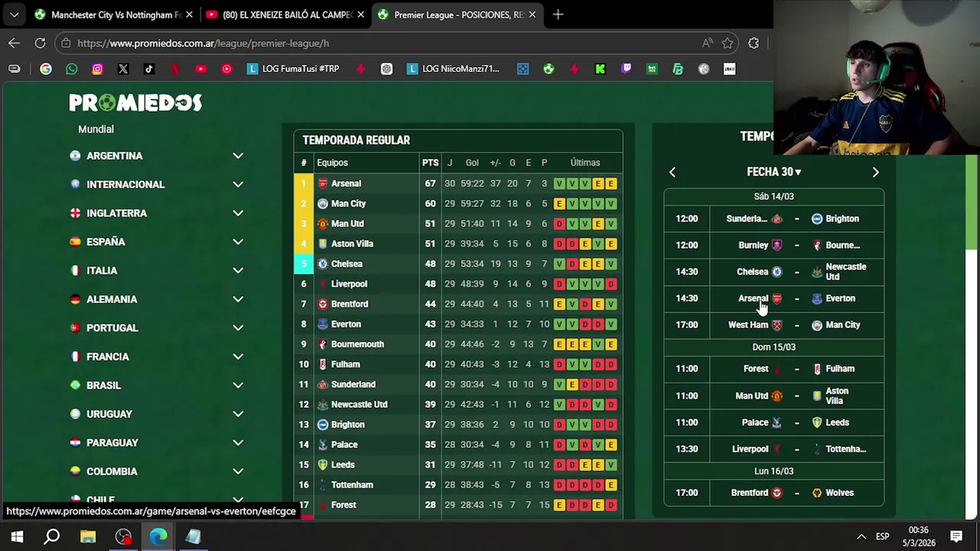Select the Premier League - POSICIONES tab
Image resolution: width=980 pixels, height=551 pixels.
coord(458,15)
